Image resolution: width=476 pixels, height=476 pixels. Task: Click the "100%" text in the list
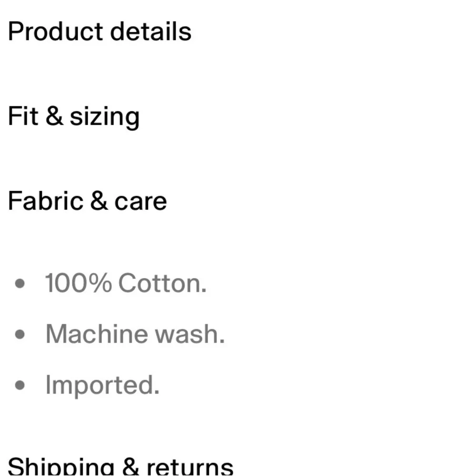79,283
